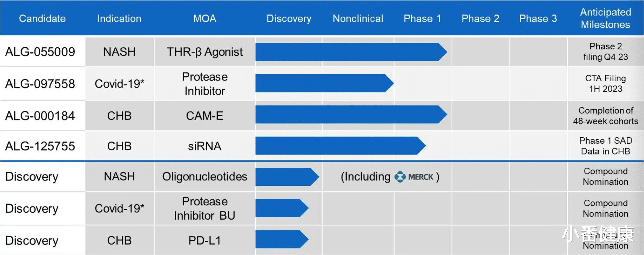Image resolution: width=644 pixels, height=255 pixels.
Task: Click the Phase 1 SAD Data milestone
Action: coord(606,146)
